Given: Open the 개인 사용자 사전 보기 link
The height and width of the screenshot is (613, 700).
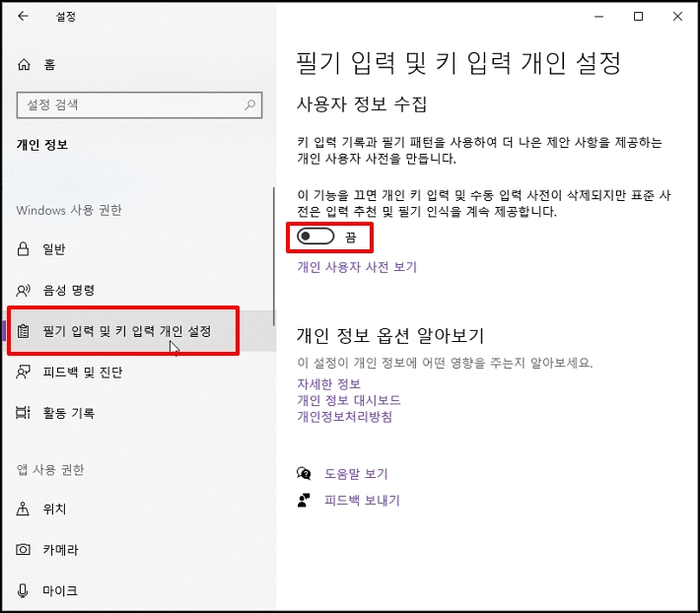Looking at the screenshot, I should pyautogui.click(x=357, y=267).
